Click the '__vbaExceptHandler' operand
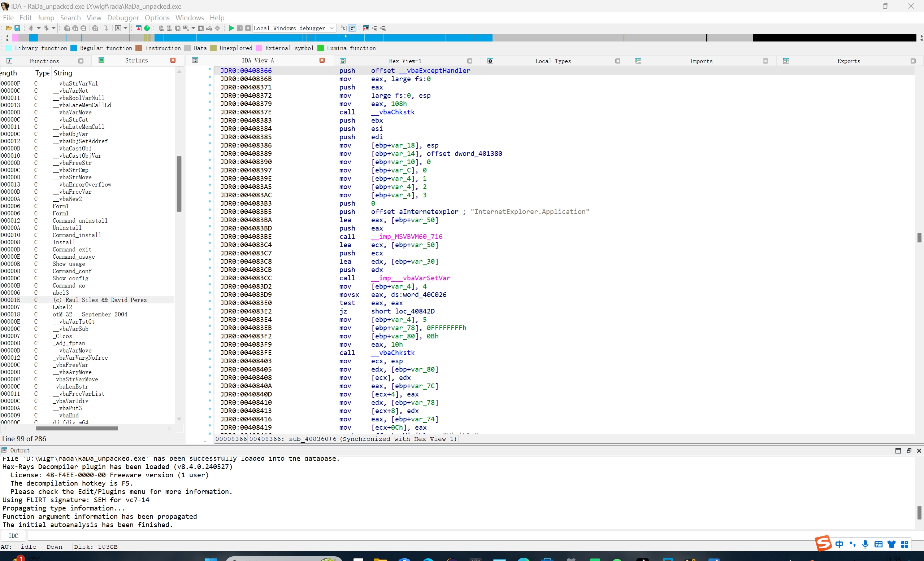924x561 pixels. pyautogui.click(x=434, y=70)
